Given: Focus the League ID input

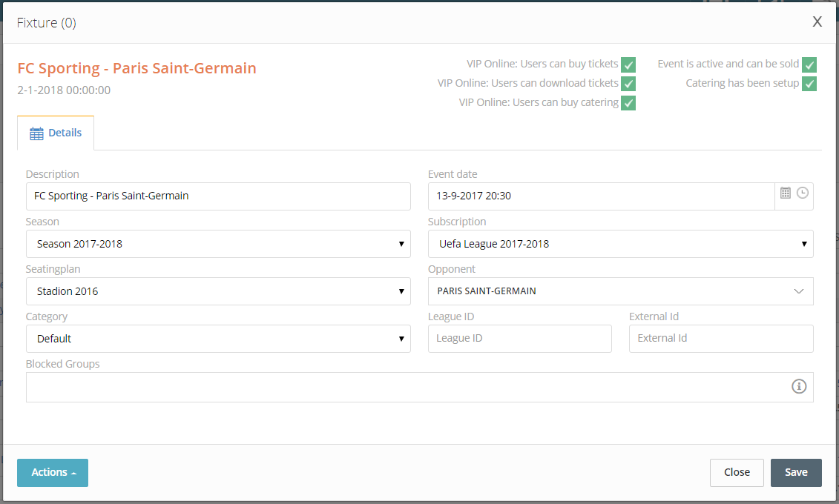Looking at the screenshot, I should tap(519, 338).
